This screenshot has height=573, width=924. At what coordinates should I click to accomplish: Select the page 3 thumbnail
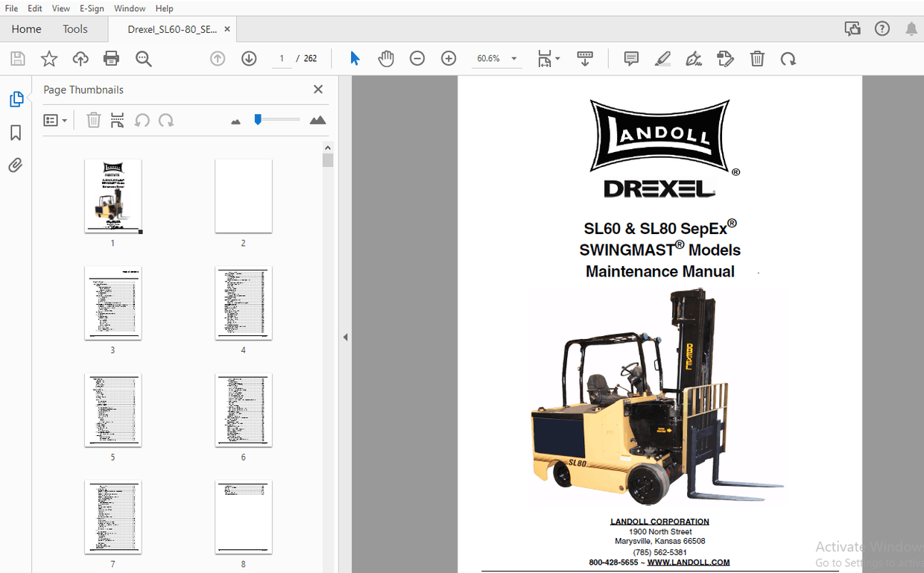tap(113, 303)
